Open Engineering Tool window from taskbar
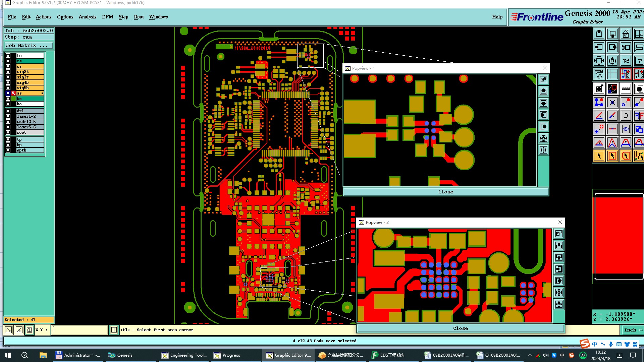This screenshot has height=362, width=644. point(184,355)
